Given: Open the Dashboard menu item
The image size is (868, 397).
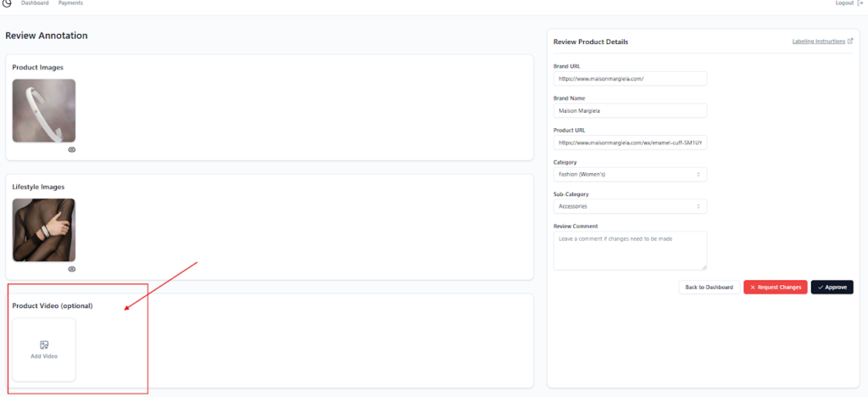Looking at the screenshot, I should coord(35,3).
